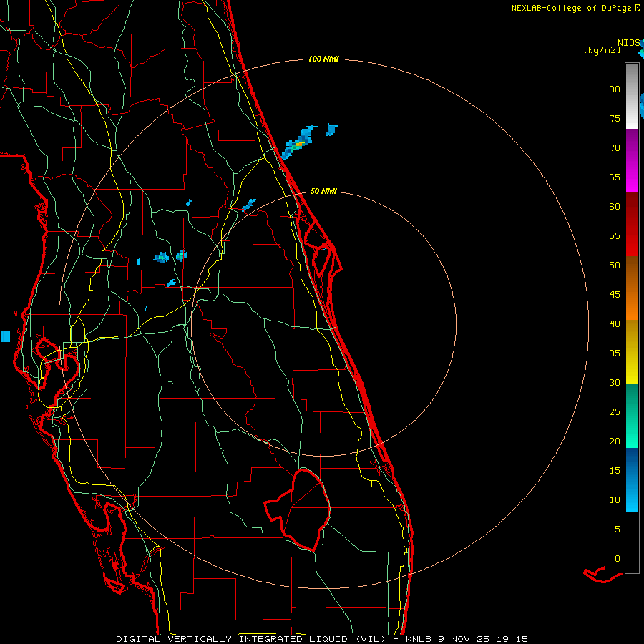Click the legend value 10

(615, 500)
